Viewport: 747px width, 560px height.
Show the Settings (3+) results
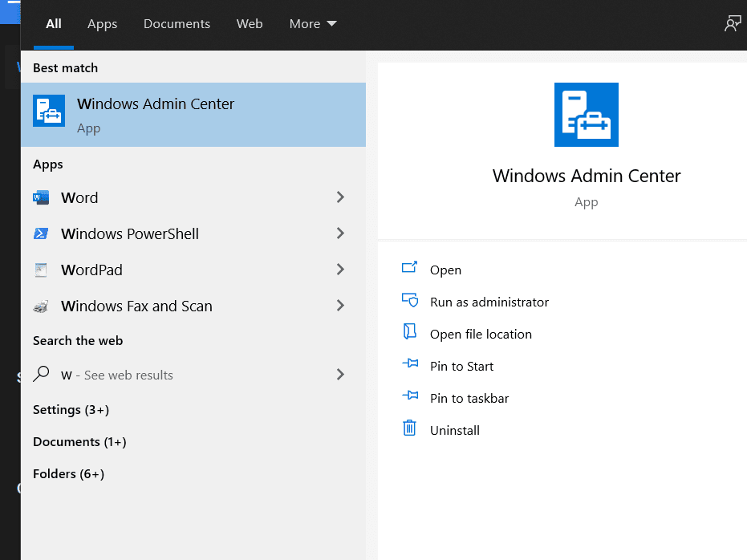point(71,410)
